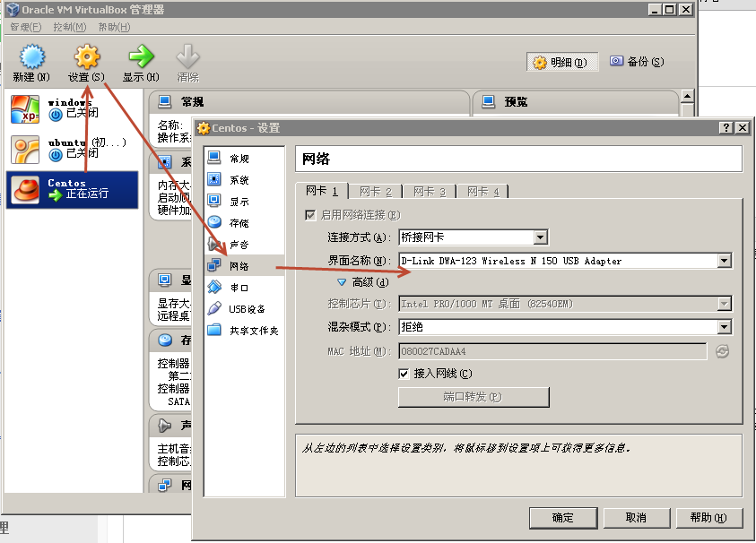
Task: Open 连接方式 dropdown showing 桥接网卡
Action: (474, 237)
